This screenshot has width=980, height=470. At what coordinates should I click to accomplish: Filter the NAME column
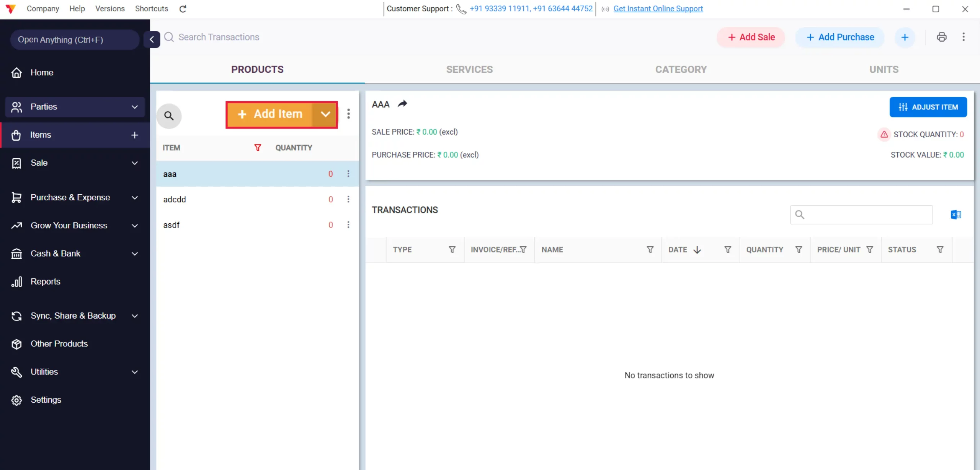click(650, 250)
